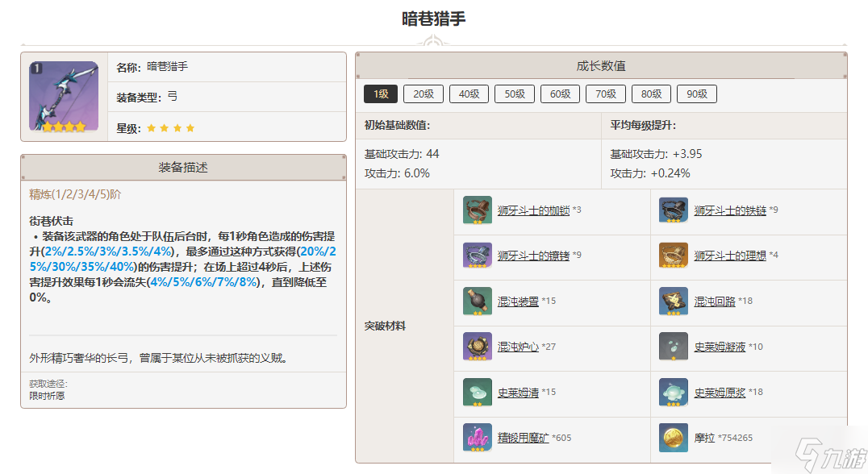The width and height of the screenshot is (868, 474).
Task: Click the 基础攻击力: 44 value
Action: [x=402, y=154]
